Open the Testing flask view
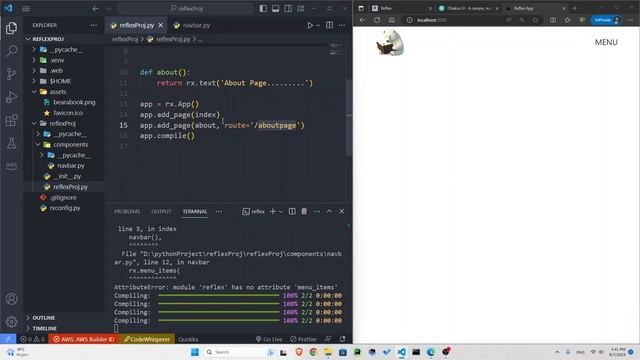The width and height of the screenshot is (640, 360). 11,143
